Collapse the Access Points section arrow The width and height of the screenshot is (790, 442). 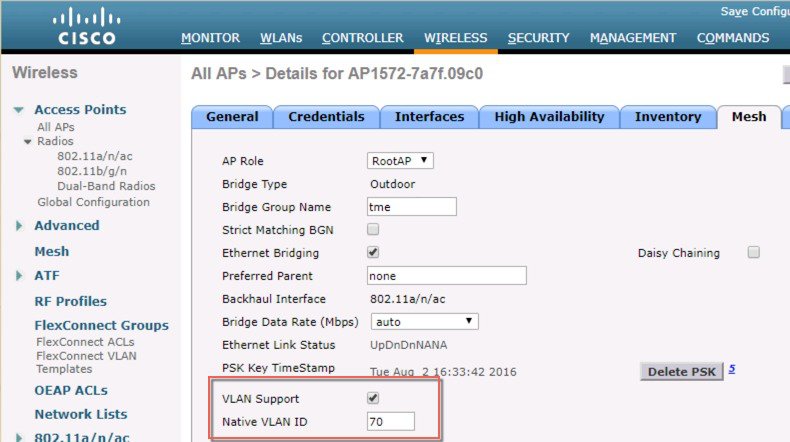19,110
